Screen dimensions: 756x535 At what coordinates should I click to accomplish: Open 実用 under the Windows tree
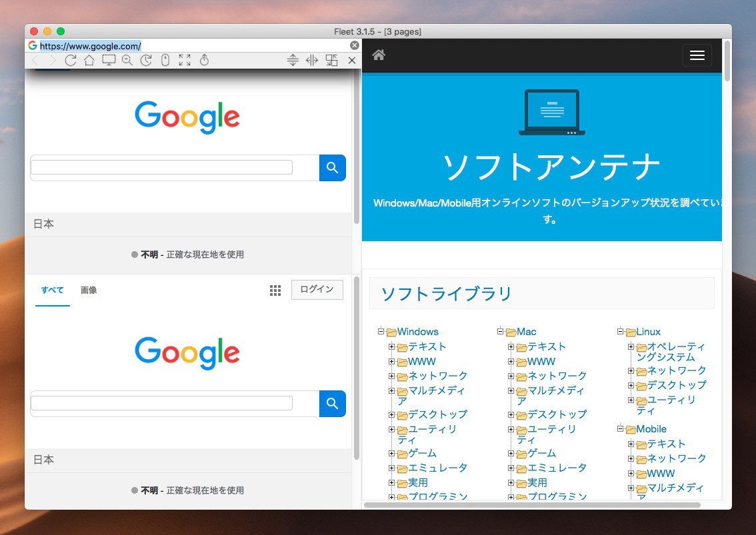click(418, 482)
